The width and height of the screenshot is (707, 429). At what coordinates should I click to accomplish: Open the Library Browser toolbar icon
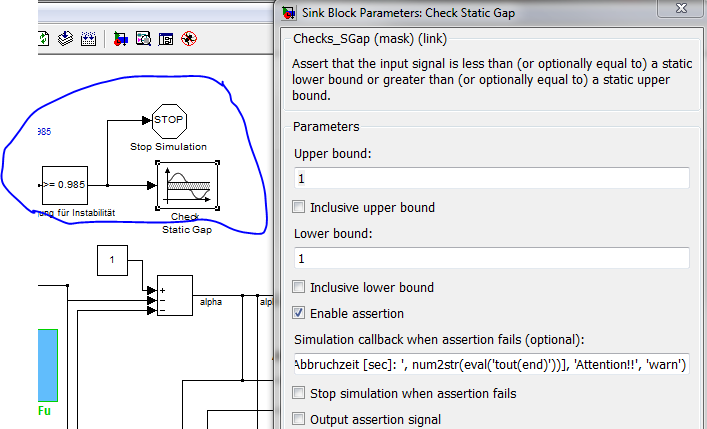tap(120, 40)
